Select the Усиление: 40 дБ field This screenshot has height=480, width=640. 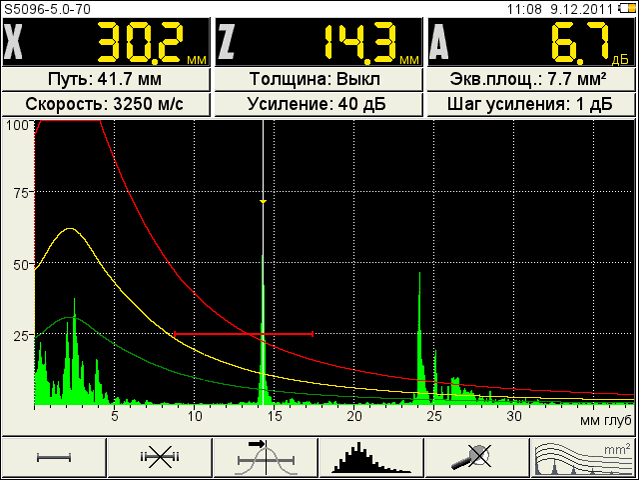pos(319,104)
